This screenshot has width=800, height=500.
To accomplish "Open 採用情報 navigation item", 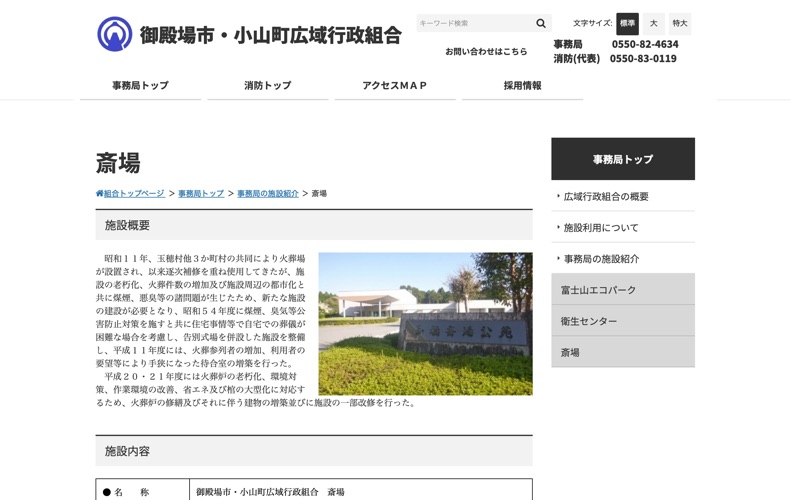I will (522, 85).
